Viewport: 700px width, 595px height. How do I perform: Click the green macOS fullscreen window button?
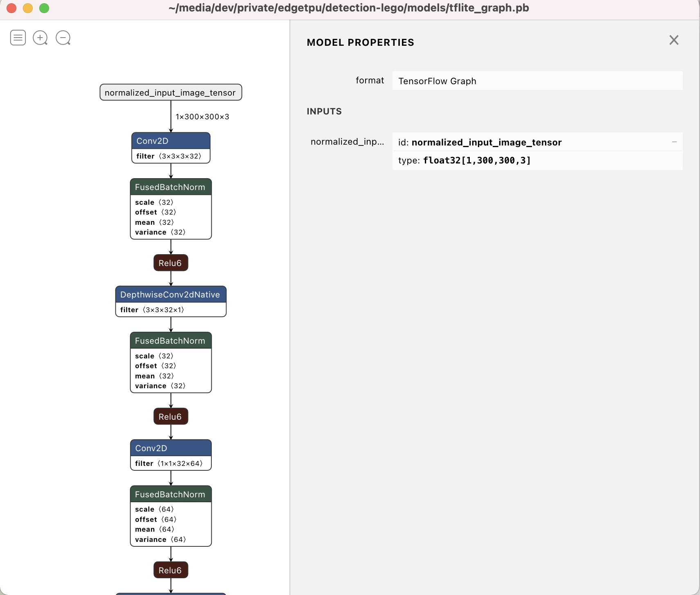pos(44,8)
